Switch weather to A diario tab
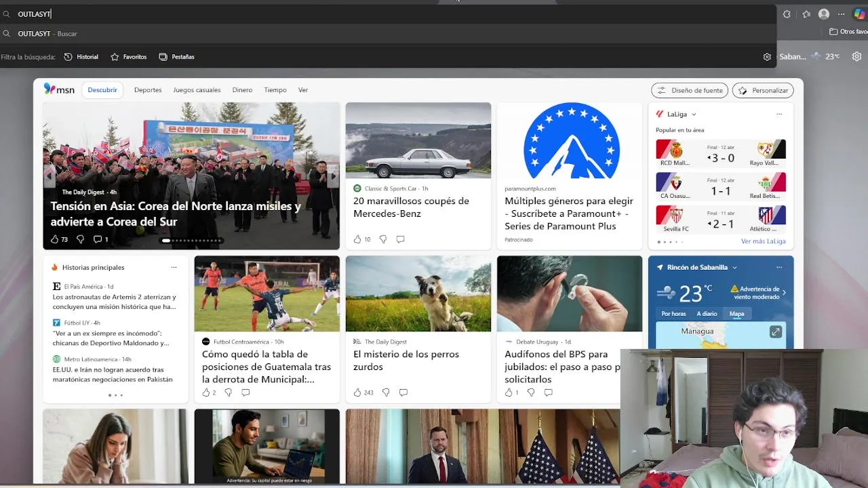This screenshot has width=868, height=488. click(707, 314)
